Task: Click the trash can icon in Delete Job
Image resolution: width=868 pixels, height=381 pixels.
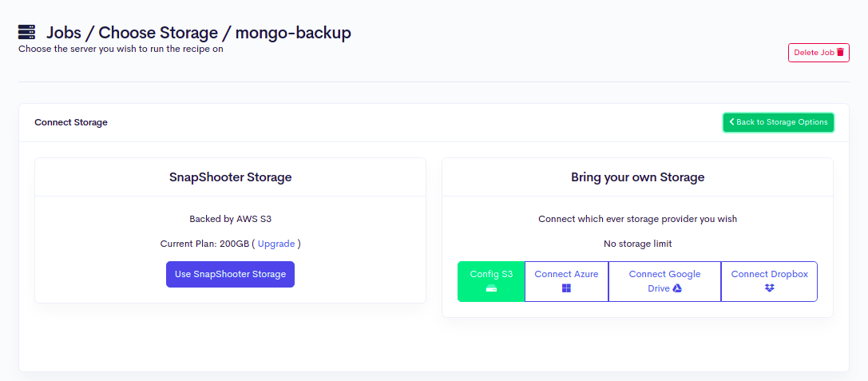Action: 840,52
